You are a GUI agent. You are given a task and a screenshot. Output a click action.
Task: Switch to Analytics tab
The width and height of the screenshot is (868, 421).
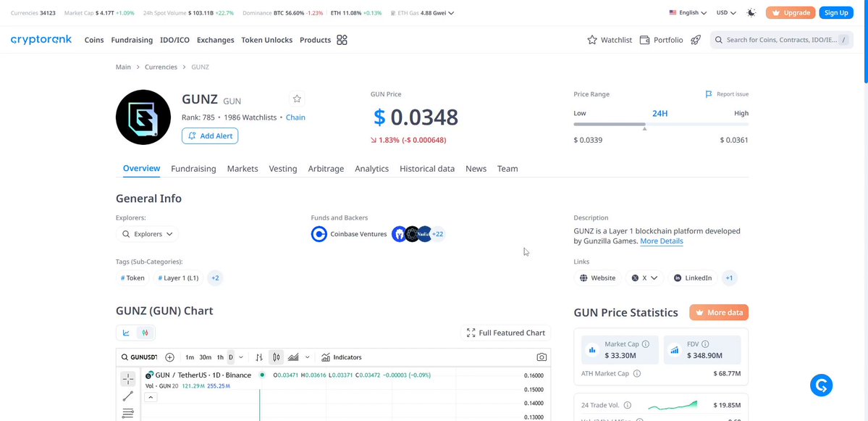coord(371,168)
